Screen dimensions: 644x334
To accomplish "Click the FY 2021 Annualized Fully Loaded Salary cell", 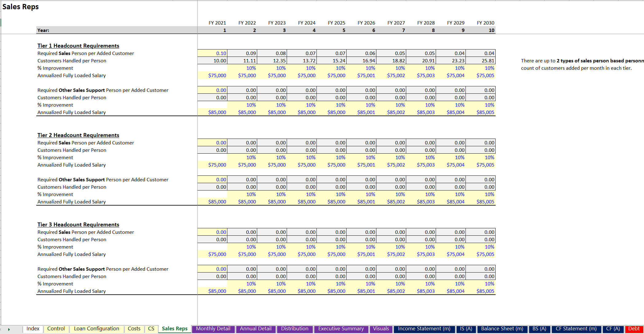I will tap(212, 75).
